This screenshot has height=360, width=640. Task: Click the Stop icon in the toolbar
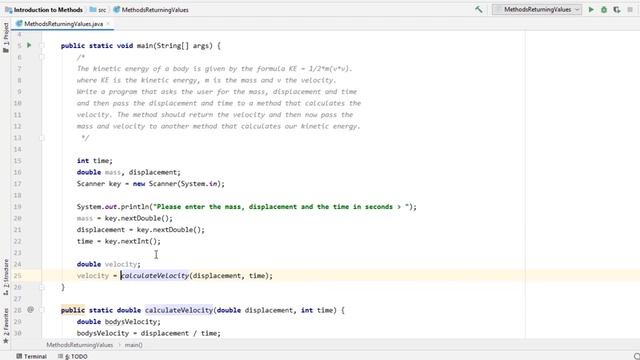630,9
